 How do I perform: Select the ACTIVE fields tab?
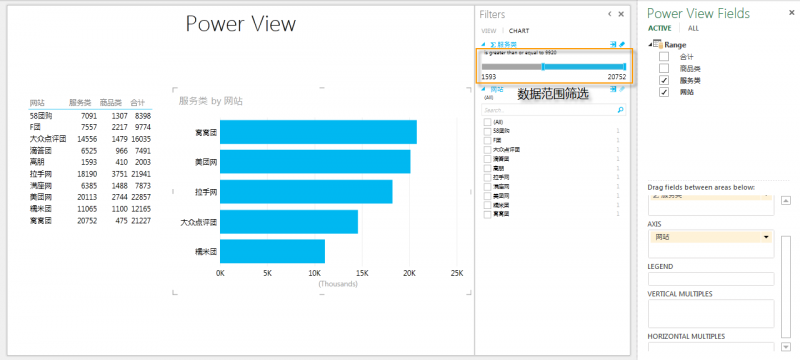tap(660, 29)
